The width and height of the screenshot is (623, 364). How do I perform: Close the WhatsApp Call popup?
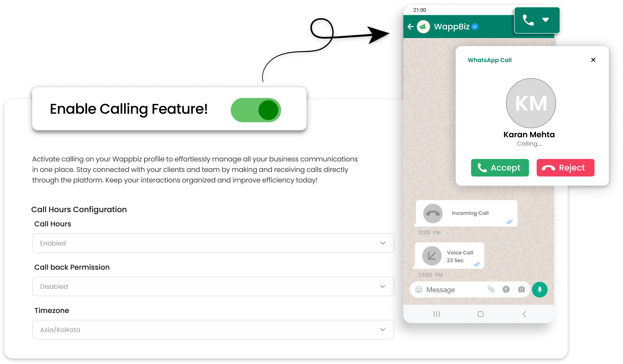coord(593,60)
